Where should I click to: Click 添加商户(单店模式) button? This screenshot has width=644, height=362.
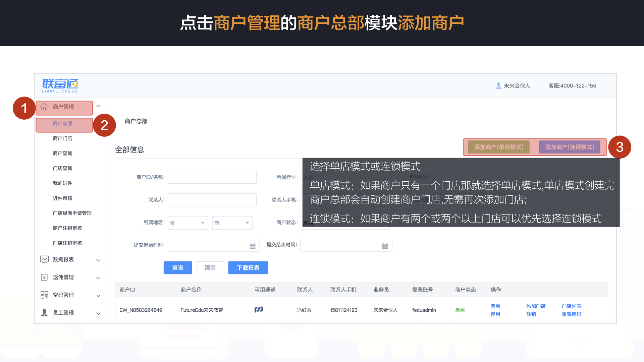499,147
